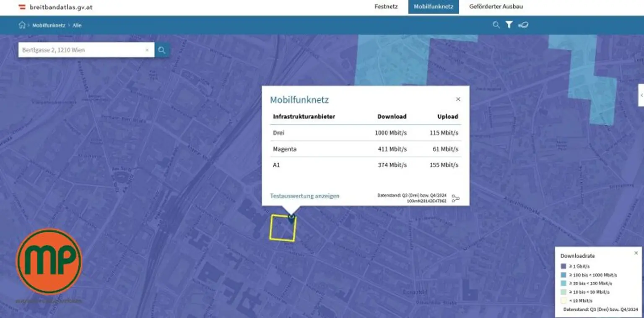Click the Download column header
Viewport: 644px width, 318px height.
pyautogui.click(x=392, y=117)
